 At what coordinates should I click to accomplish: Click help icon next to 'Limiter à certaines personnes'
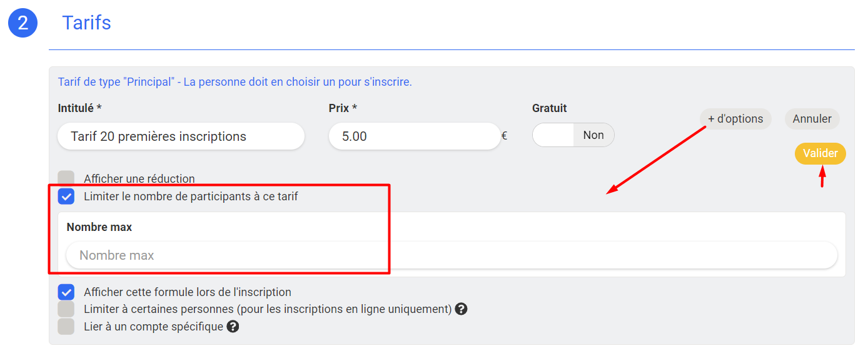[x=461, y=309]
